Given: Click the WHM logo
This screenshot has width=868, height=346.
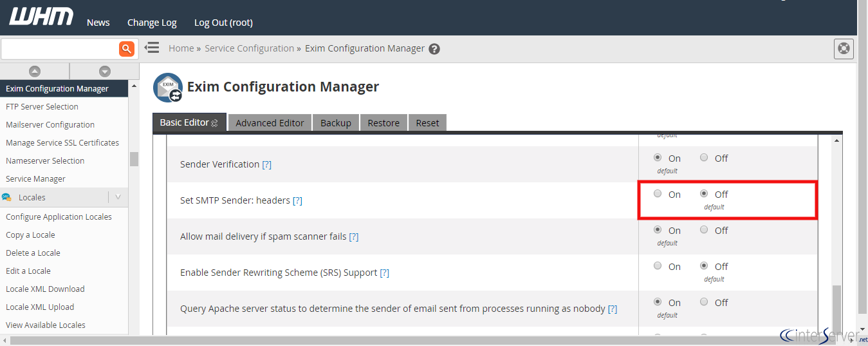Looking at the screenshot, I should (41, 17).
